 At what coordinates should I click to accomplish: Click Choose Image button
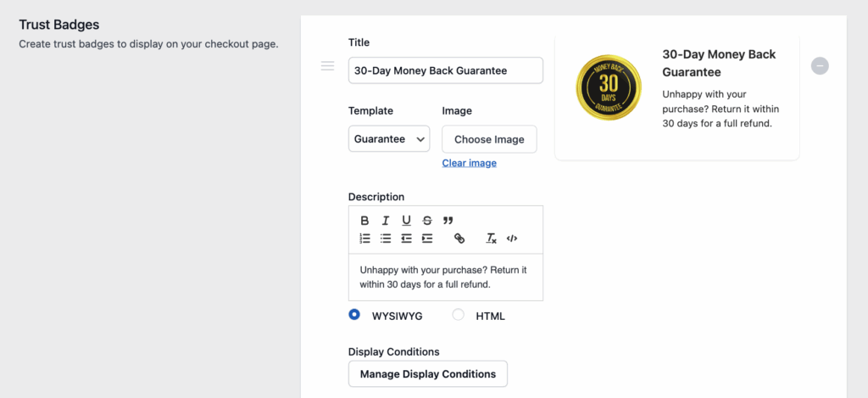point(489,139)
